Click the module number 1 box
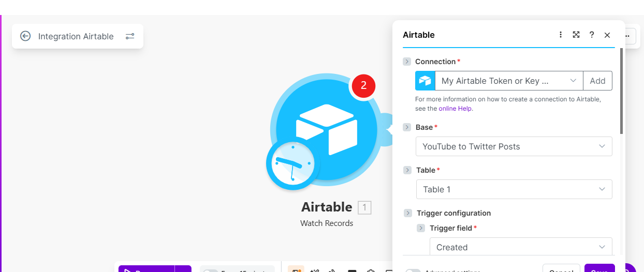 click(x=364, y=208)
